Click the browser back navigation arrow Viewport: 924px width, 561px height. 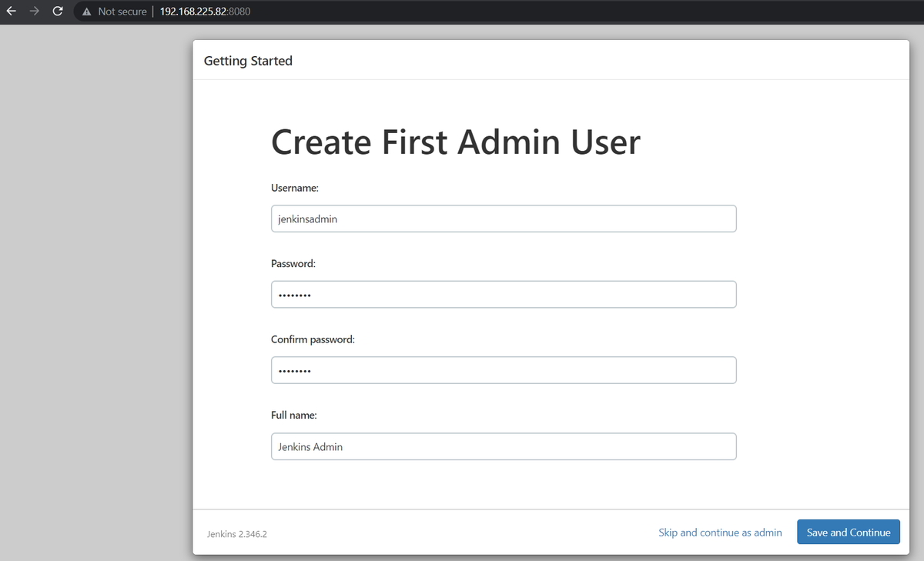[x=11, y=11]
